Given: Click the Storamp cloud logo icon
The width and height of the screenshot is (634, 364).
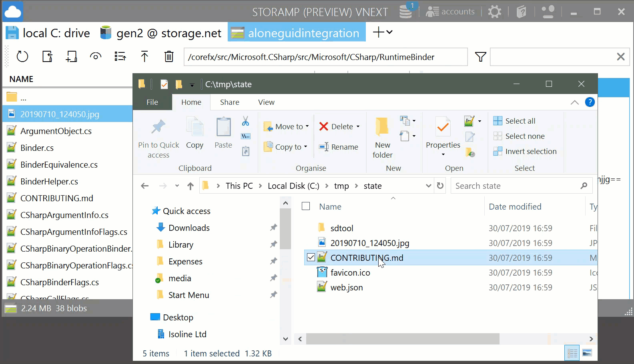Looking at the screenshot, I should click(13, 12).
